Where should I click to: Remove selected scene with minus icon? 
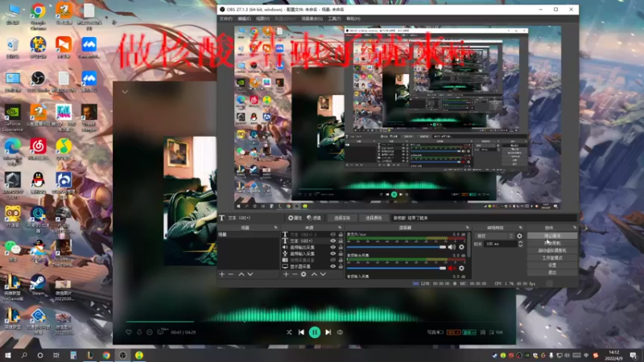(x=231, y=274)
